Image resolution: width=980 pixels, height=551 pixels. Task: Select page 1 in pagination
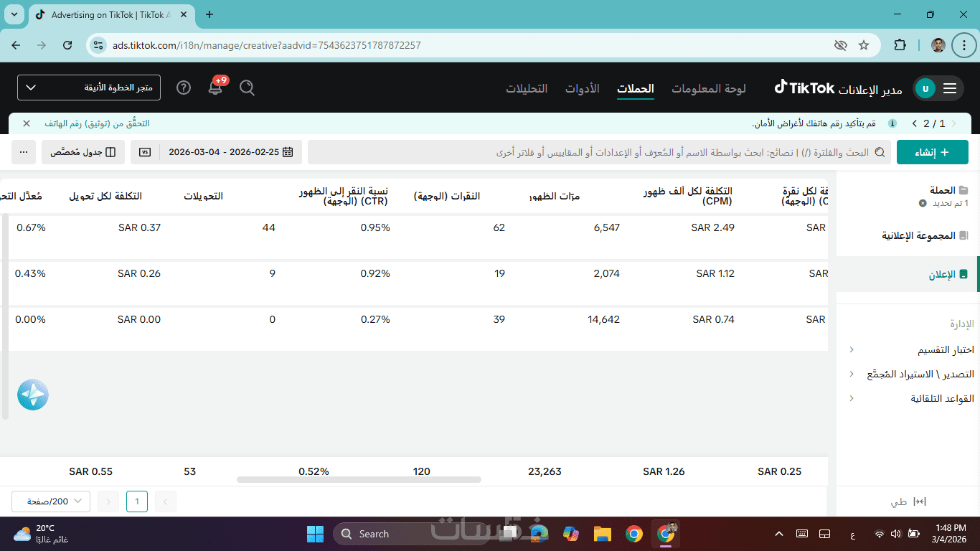pyautogui.click(x=137, y=501)
